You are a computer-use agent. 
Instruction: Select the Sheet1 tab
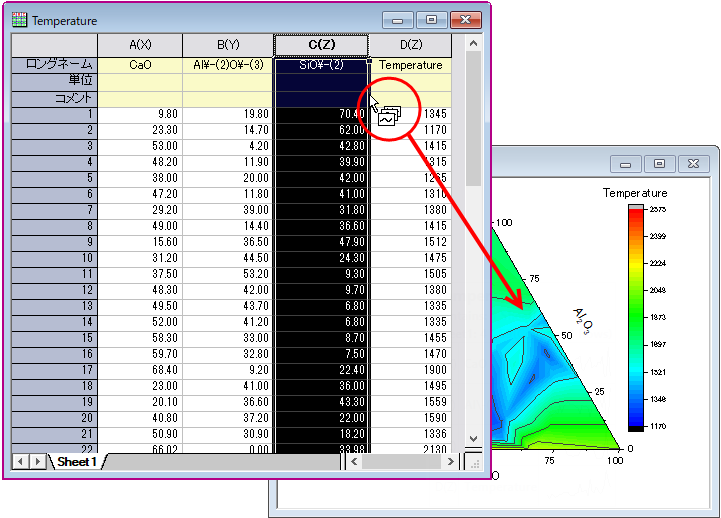77,462
